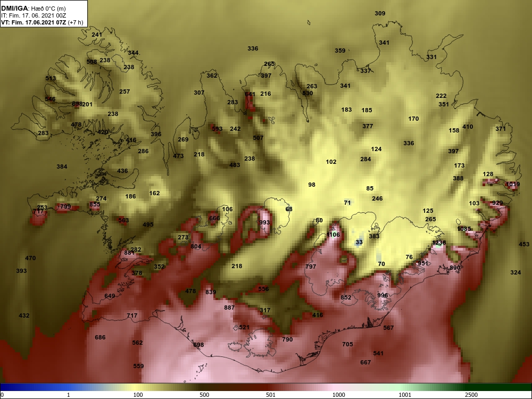Click the colour scale label '1001'
Image resolution: width=532 pixels, height=399 pixels.
click(405, 395)
